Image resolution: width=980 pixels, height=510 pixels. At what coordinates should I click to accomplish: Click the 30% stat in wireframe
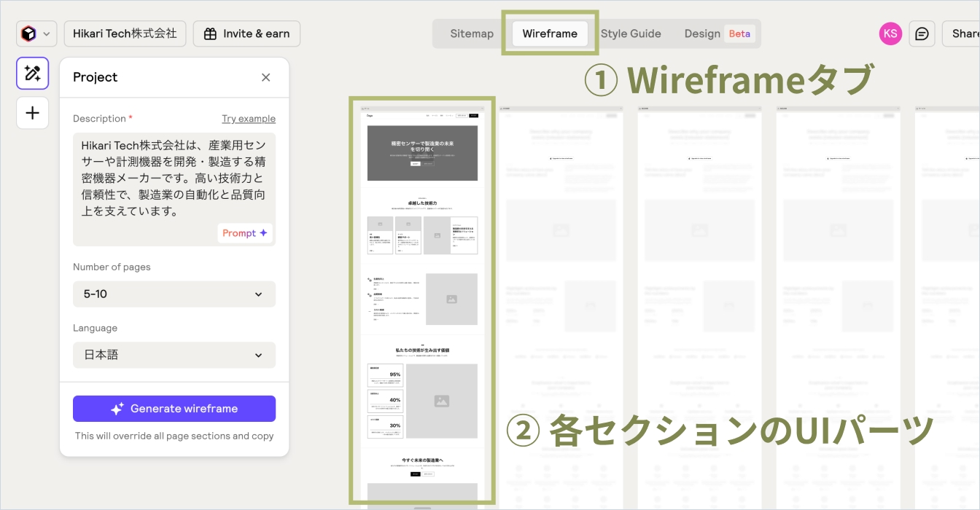point(394,425)
